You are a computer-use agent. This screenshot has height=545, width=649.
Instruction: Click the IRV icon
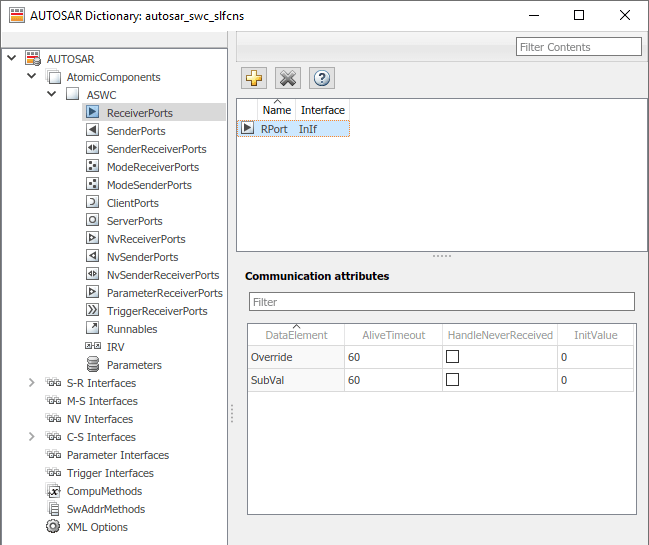pyautogui.click(x=93, y=346)
